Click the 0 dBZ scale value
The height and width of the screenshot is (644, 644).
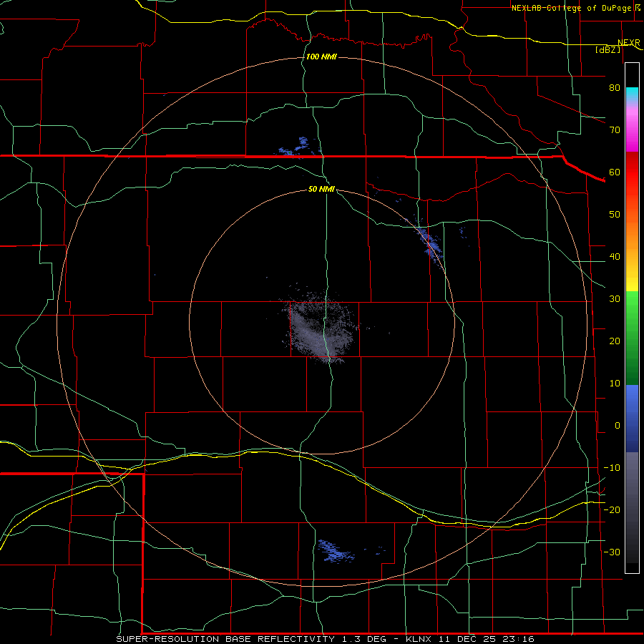[618, 426]
